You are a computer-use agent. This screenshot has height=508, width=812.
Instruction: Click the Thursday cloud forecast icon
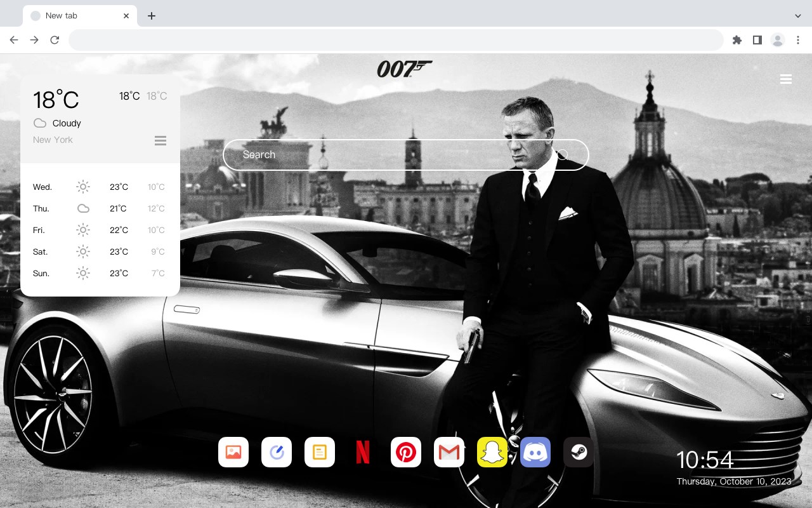[83, 208]
